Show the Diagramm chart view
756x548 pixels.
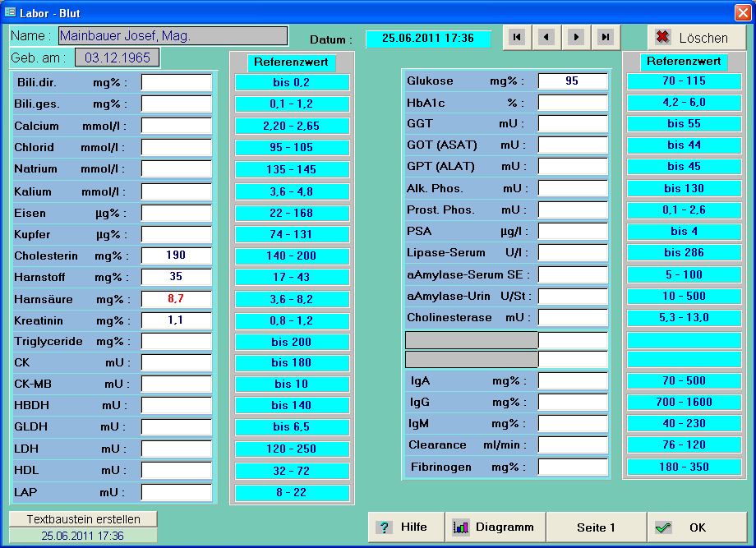[x=496, y=527]
